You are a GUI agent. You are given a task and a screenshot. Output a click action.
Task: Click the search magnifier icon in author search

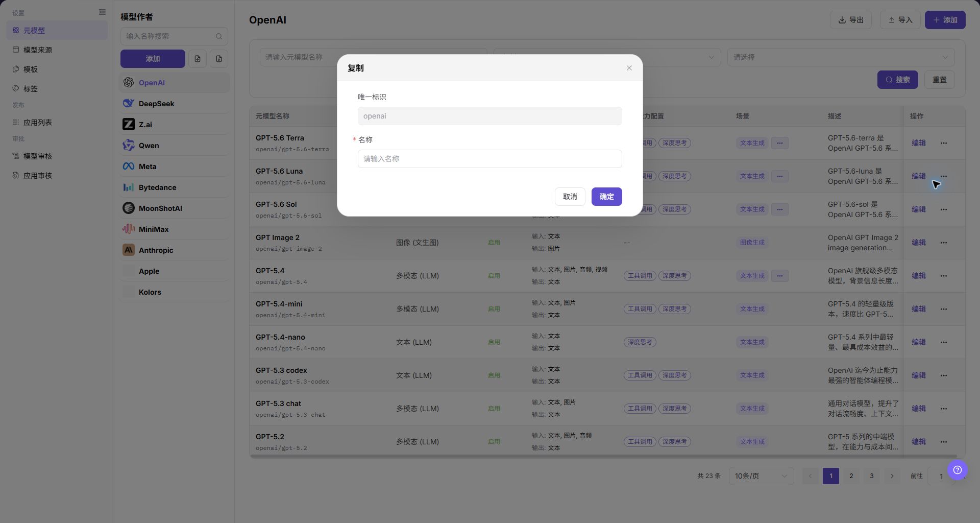219,36
